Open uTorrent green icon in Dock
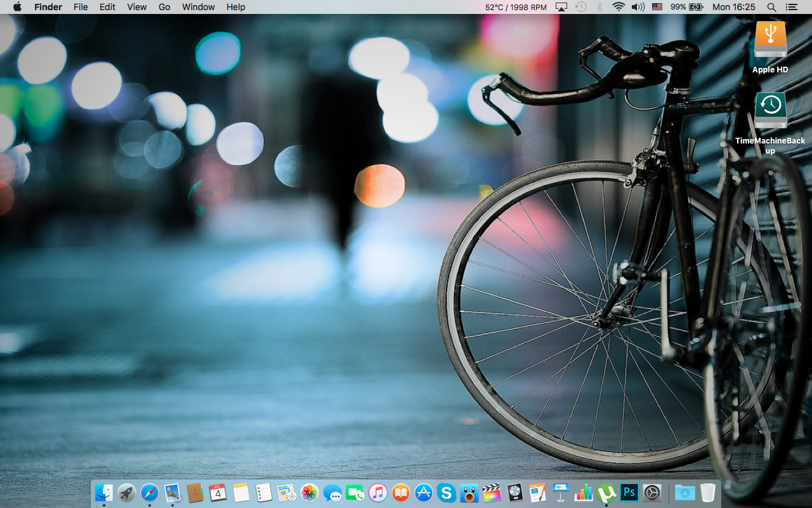This screenshot has width=812, height=508. pyautogui.click(x=606, y=492)
